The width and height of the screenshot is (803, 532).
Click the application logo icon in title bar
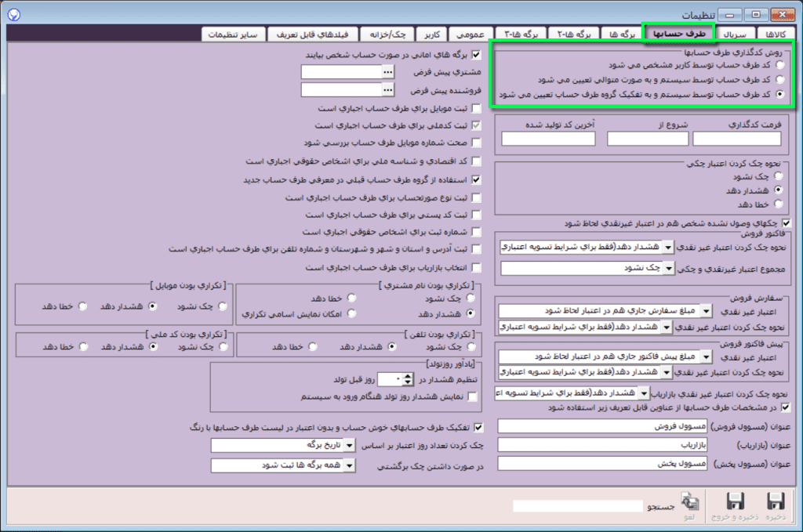tap(16, 15)
